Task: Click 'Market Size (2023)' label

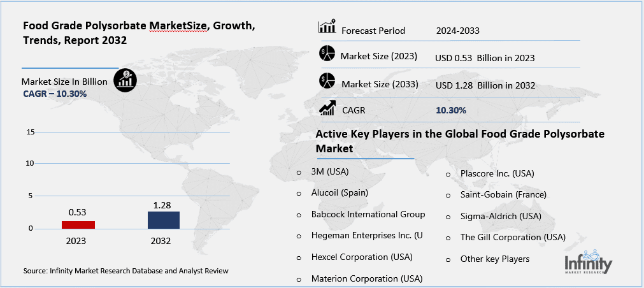Action: click(x=378, y=56)
